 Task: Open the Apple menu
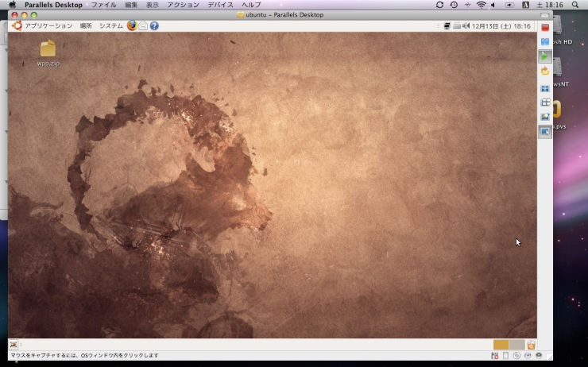point(13,5)
